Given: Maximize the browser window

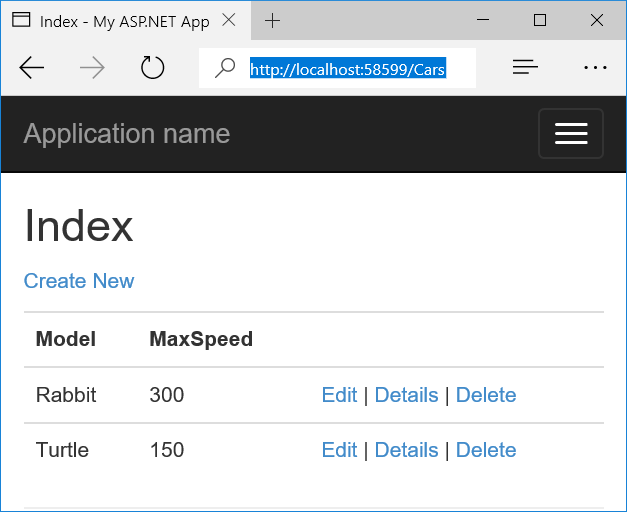Looking at the screenshot, I should 540,21.
